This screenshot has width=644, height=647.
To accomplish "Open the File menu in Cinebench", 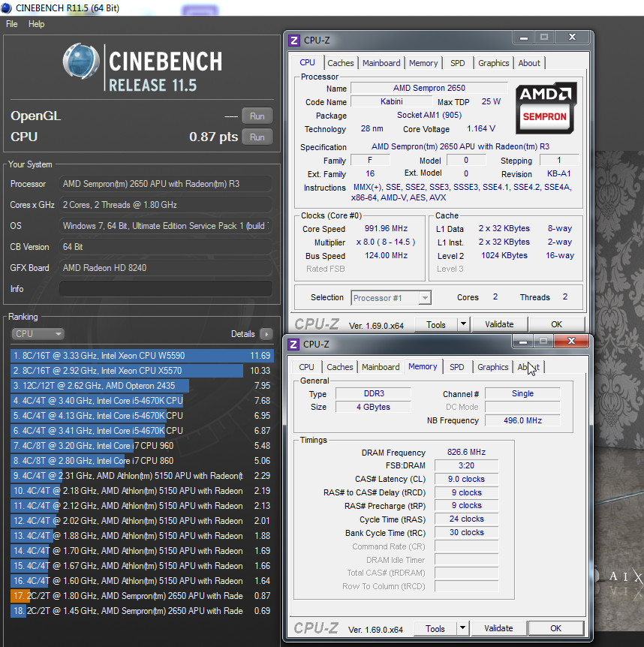I will (x=11, y=24).
